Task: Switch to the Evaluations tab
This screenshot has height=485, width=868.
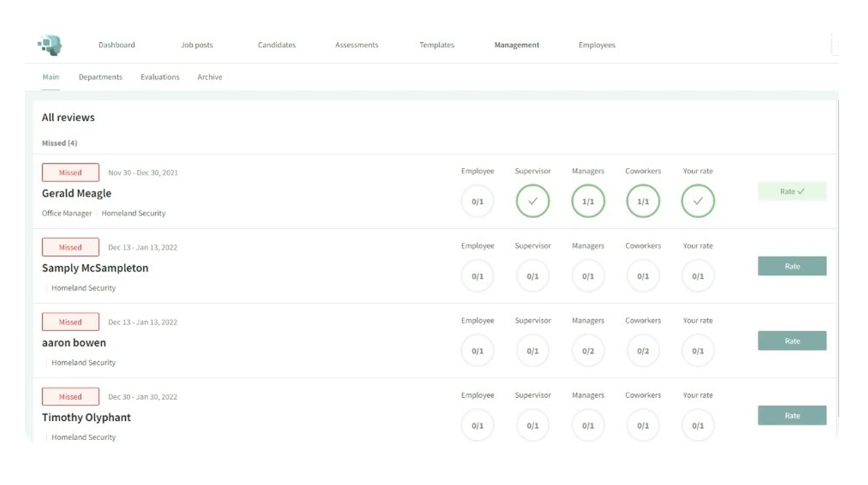Action: pos(160,77)
